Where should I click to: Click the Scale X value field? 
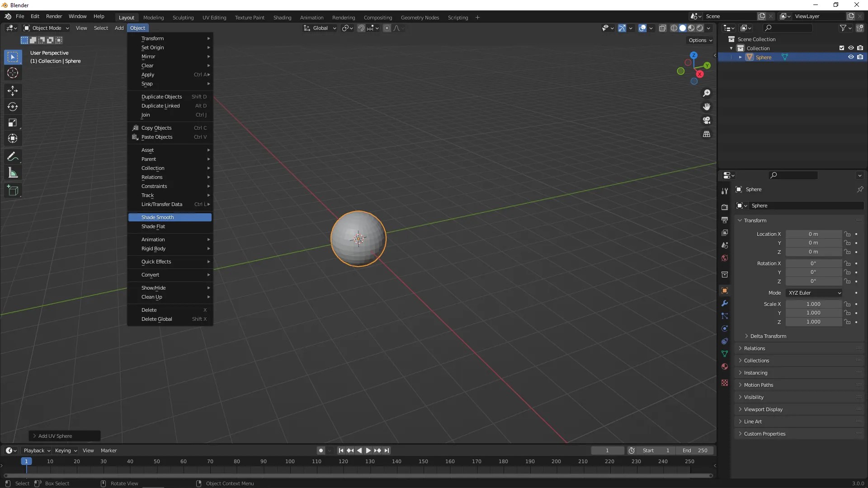pos(813,304)
